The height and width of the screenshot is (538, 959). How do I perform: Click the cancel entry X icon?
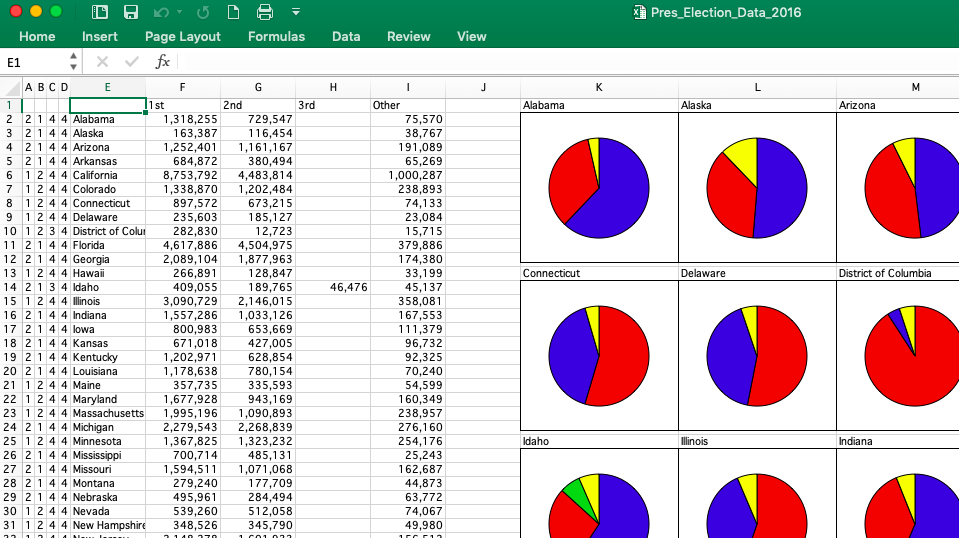pos(102,62)
